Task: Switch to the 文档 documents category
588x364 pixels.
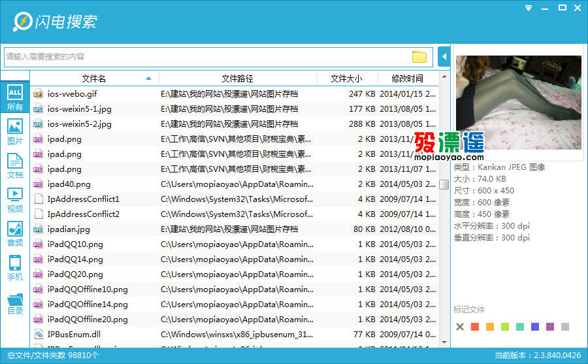Action: (x=14, y=165)
